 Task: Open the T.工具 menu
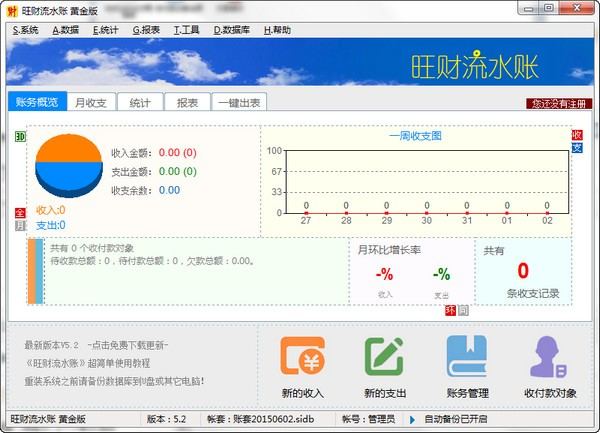(186, 30)
